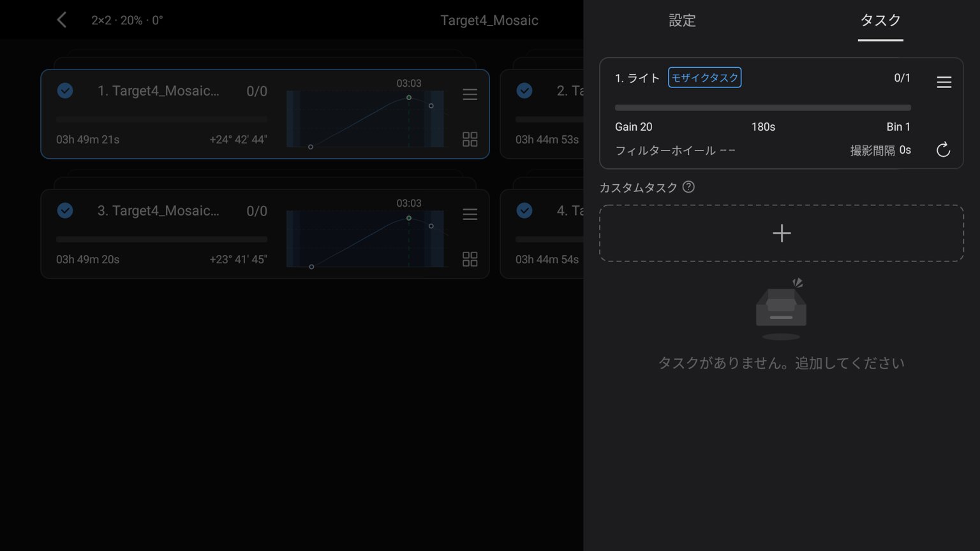
Task: Click the refresh icon beside 撮影間隔
Action: [x=943, y=150]
